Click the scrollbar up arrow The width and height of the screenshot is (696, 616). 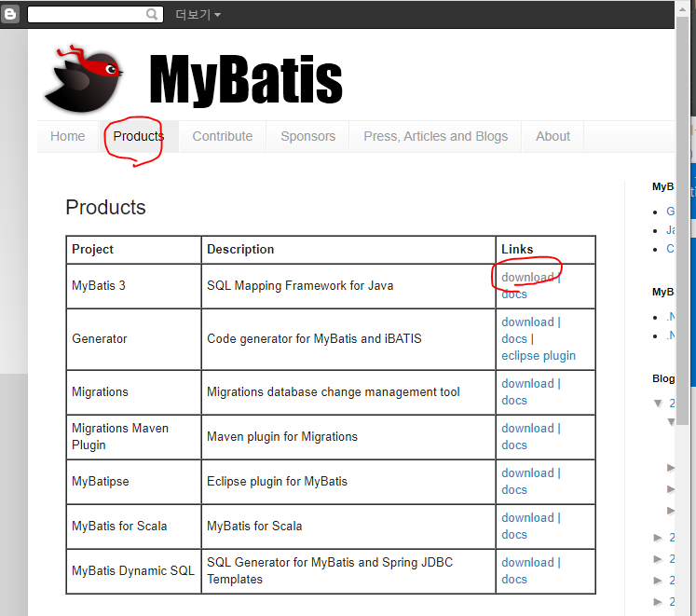pos(682,9)
